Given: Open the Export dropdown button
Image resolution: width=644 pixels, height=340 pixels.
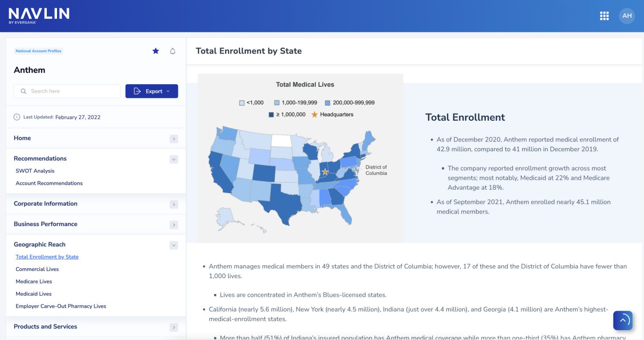Looking at the screenshot, I should click(x=151, y=91).
